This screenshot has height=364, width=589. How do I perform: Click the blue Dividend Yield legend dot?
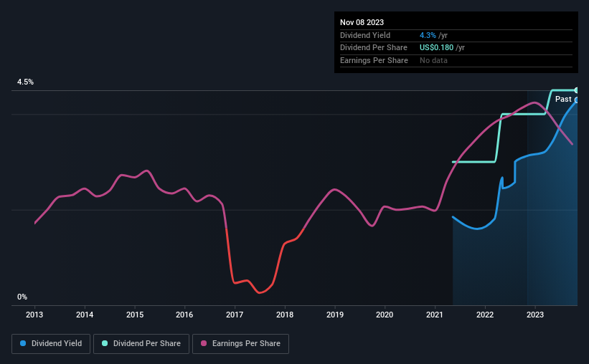click(23, 343)
